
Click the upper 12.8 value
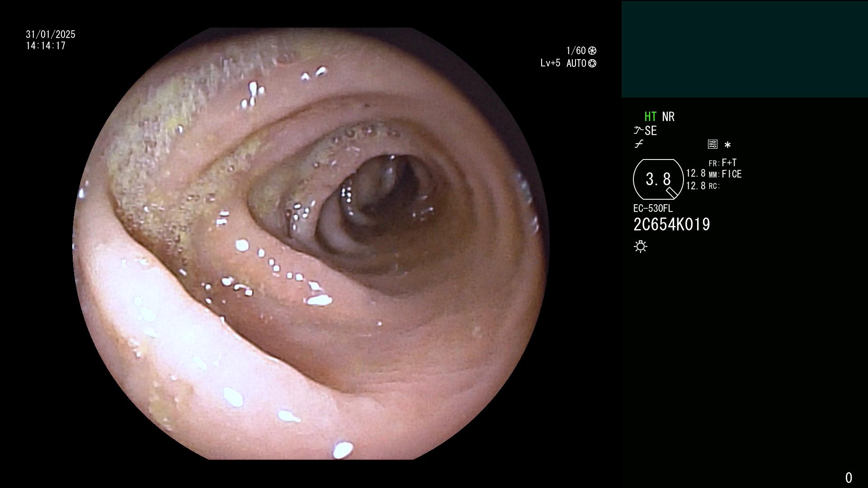pyautogui.click(x=696, y=174)
